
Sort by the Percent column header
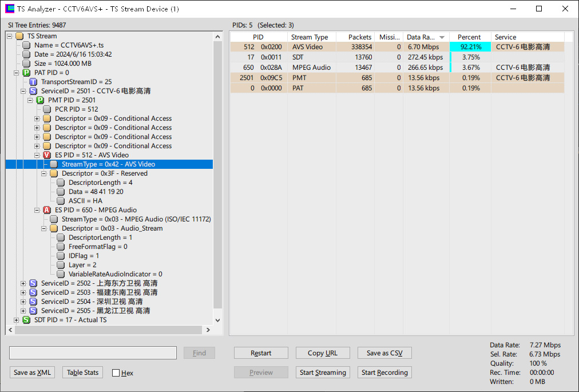click(470, 37)
